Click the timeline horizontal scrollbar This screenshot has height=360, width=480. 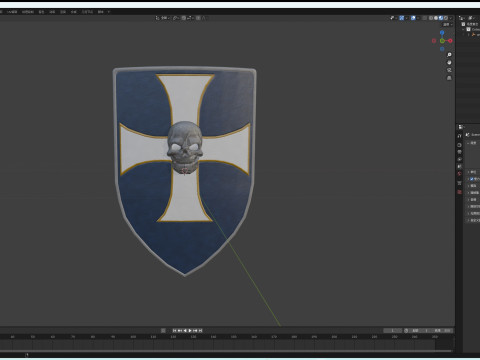(227, 351)
